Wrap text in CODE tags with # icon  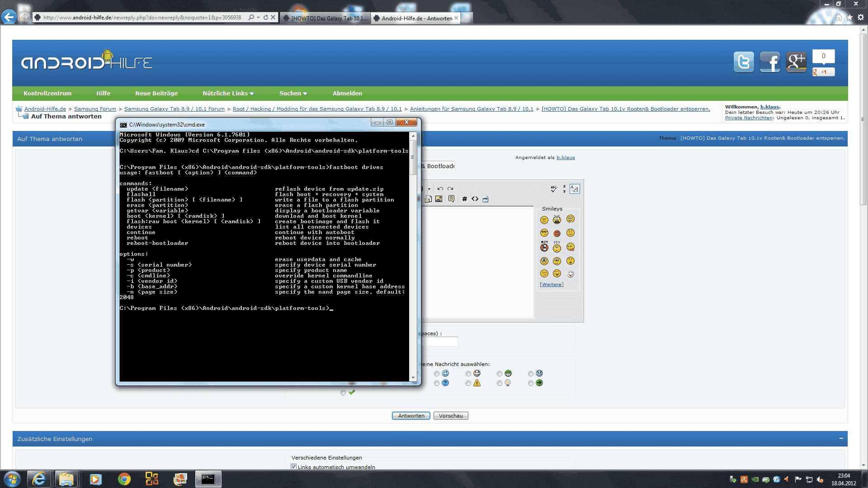pos(464,199)
